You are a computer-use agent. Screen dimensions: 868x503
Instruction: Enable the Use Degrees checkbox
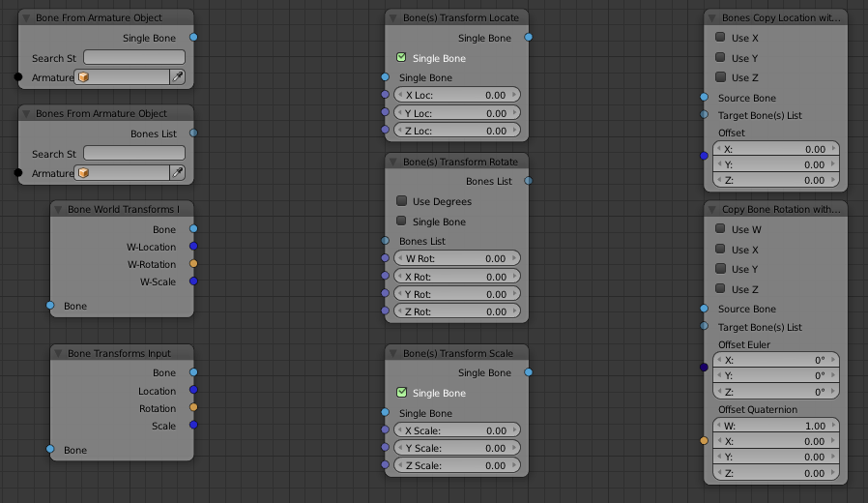tap(402, 201)
